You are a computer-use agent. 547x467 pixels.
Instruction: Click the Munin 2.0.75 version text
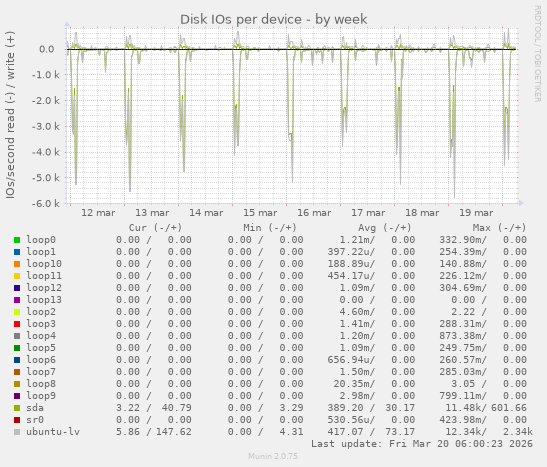273,456
